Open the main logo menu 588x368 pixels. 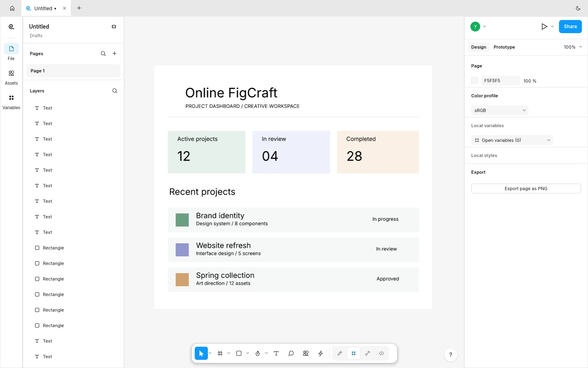coord(11,27)
